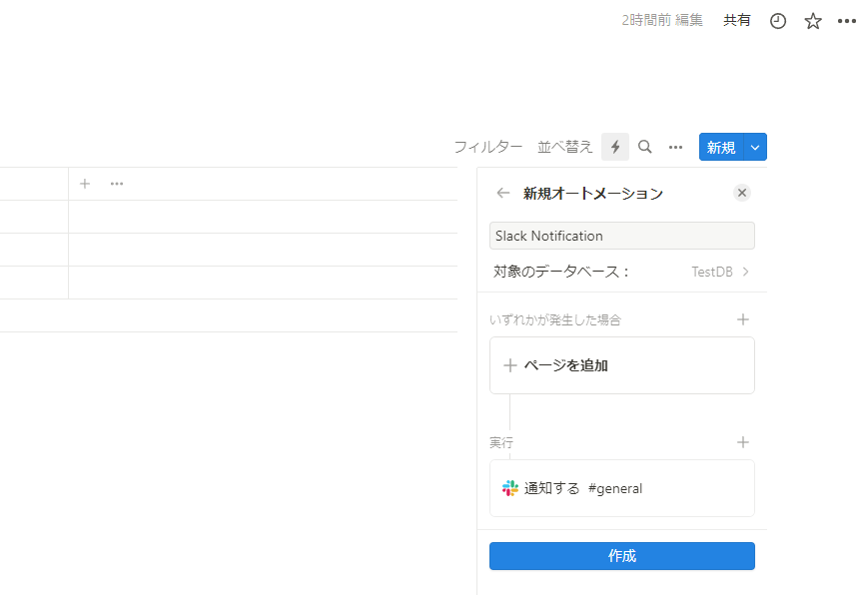
Task: Go back using the automation panel arrow
Action: click(x=502, y=193)
